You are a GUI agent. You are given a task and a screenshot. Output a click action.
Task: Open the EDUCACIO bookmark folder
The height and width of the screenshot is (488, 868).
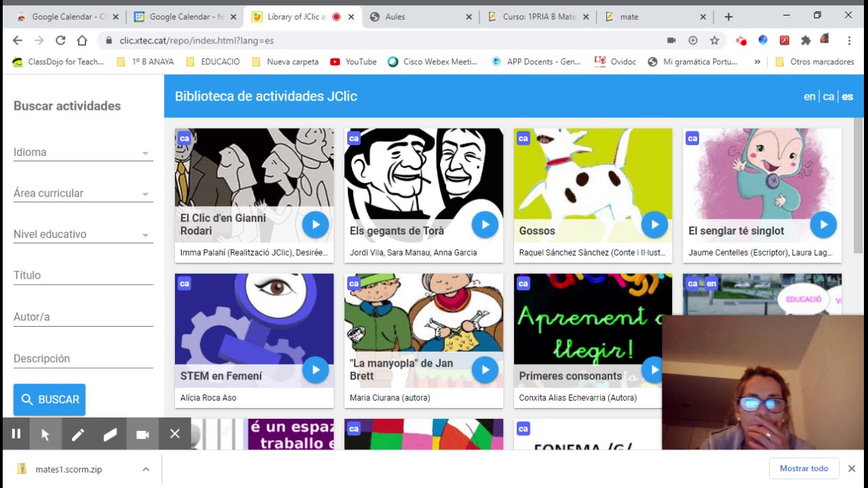(x=212, y=62)
